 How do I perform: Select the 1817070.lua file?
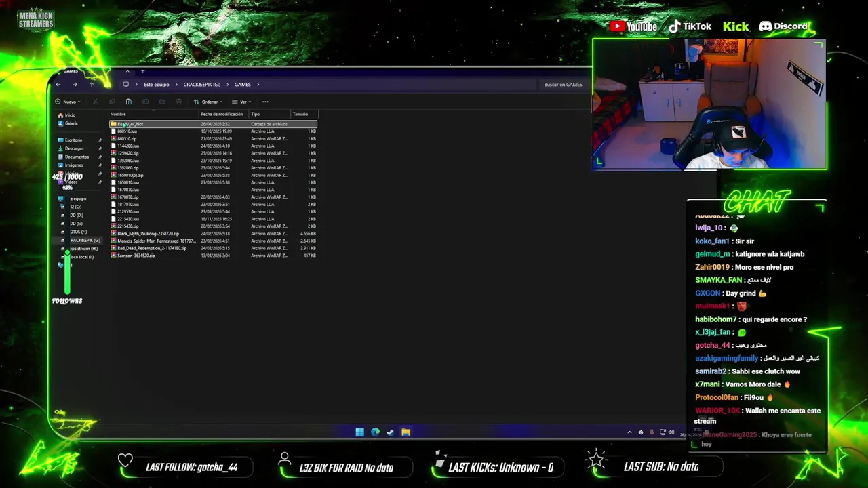213,204
